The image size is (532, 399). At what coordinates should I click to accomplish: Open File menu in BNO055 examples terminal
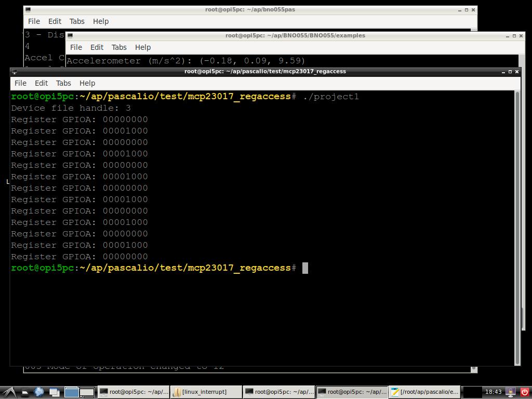[x=76, y=47]
